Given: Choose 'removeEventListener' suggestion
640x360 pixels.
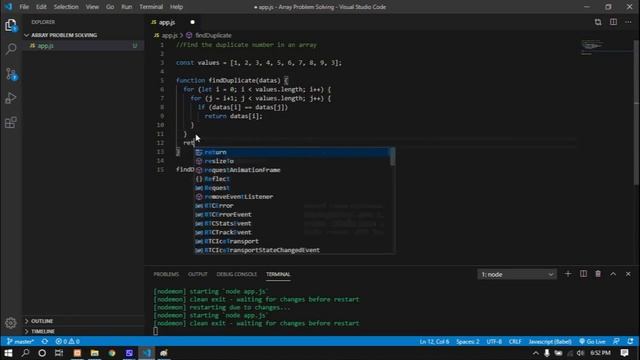Looking at the screenshot, I should pyautogui.click(x=291, y=197).
